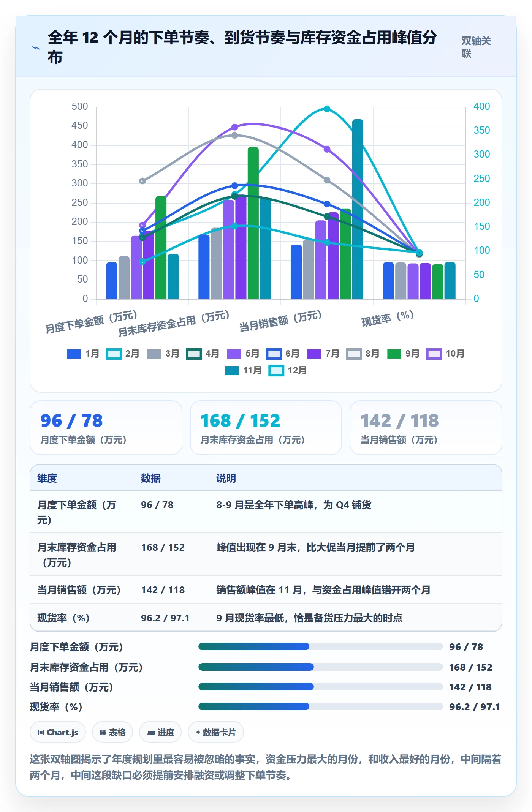Viewport: 532px width, 812px height.
Task: Toggle the 11月 legend entry
Action: pyautogui.click(x=243, y=371)
